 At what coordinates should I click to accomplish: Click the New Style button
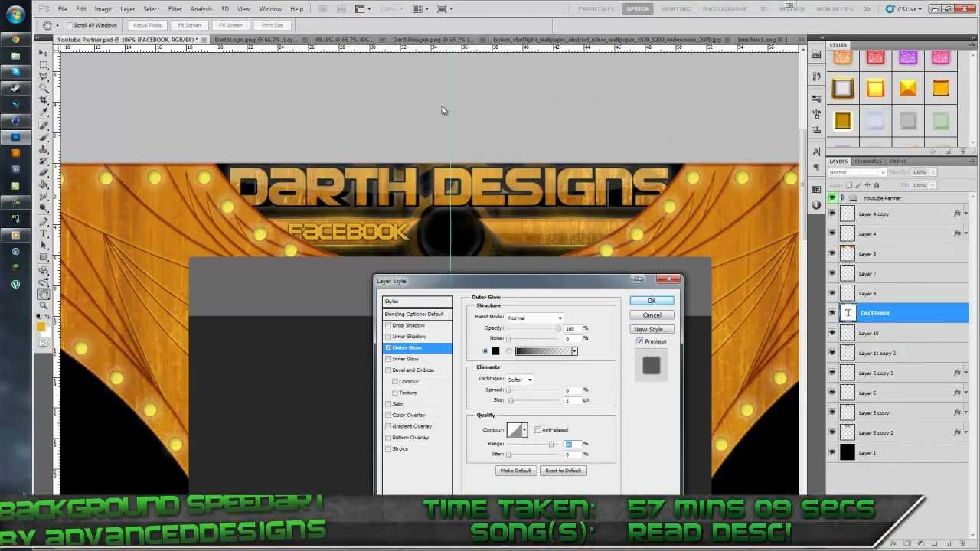[652, 329]
